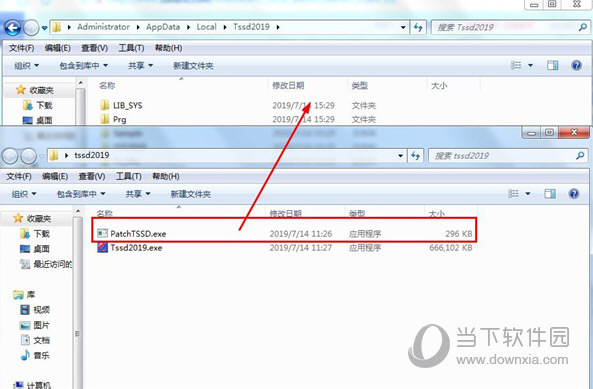Open recent locations dropdown in Tssd2019 window
This screenshot has height=389, width=593.
[44, 28]
